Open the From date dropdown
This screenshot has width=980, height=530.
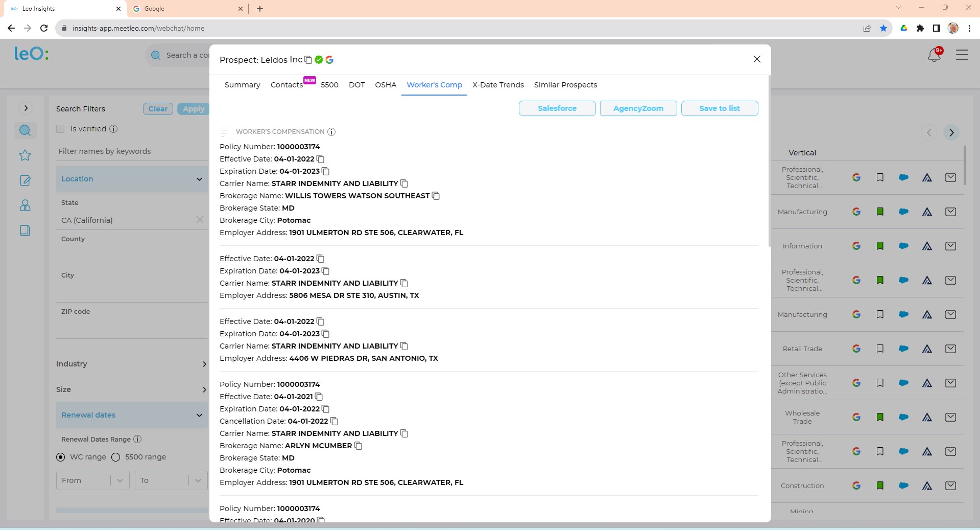point(92,480)
